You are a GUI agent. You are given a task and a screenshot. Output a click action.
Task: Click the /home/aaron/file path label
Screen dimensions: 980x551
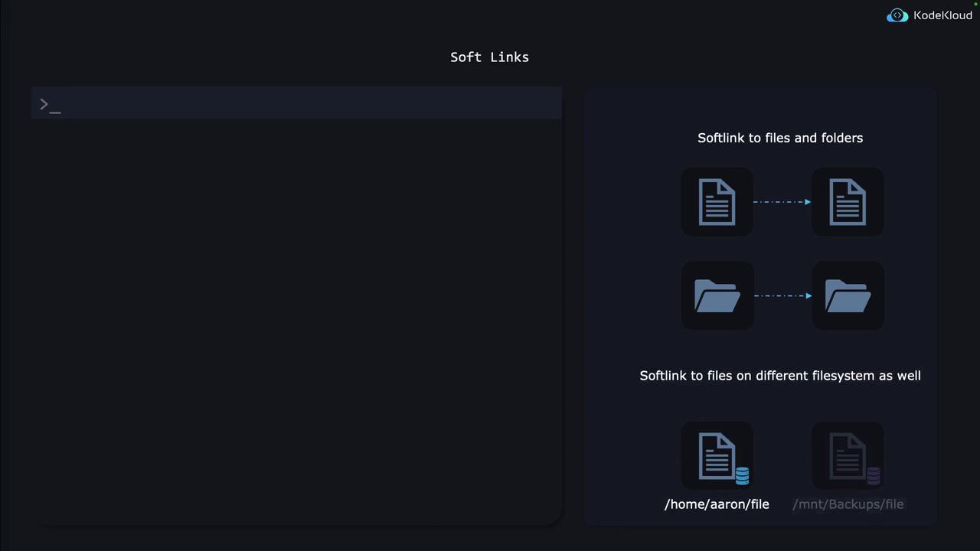[x=717, y=504]
